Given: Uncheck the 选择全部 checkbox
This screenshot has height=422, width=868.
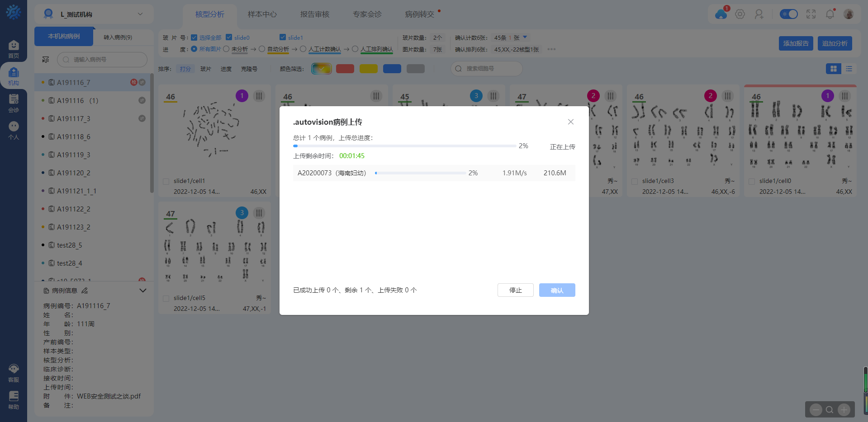Looking at the screenshot, I should [194, 38].
